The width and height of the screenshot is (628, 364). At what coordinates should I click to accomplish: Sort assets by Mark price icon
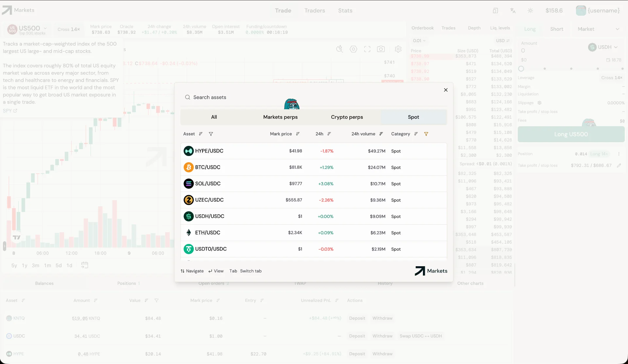click(298, 134)
